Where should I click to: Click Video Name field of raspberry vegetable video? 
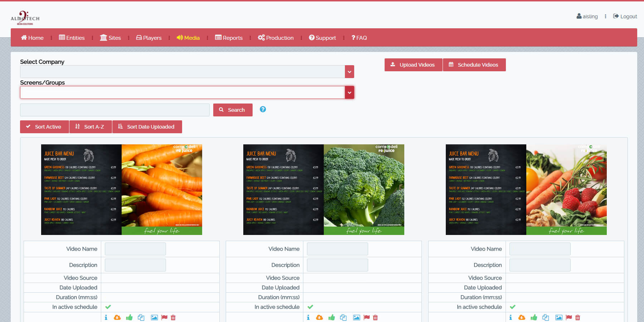pos(540,249)
